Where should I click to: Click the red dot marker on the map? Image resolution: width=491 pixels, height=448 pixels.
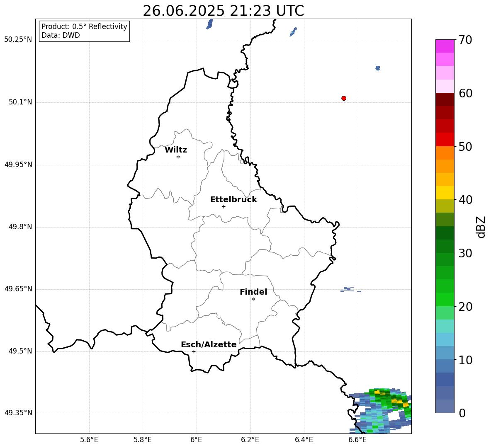coord(344,98)
